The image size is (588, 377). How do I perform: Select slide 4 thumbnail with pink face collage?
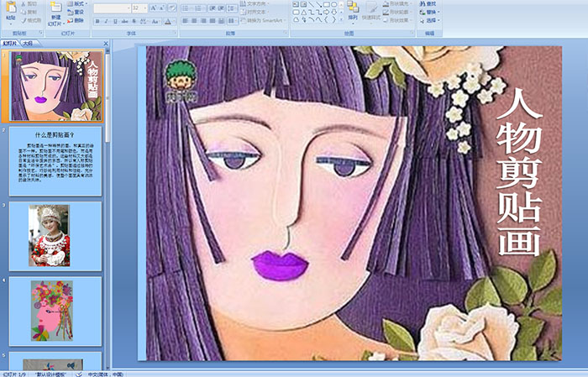click(x=55, y=312)
